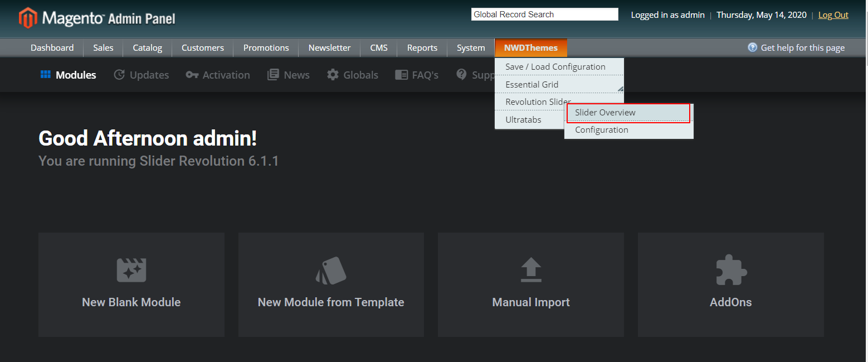Click the Log Out link
The width and height of the screenshot is (868, 362).
pyautogui.click(x=833, y=15)
